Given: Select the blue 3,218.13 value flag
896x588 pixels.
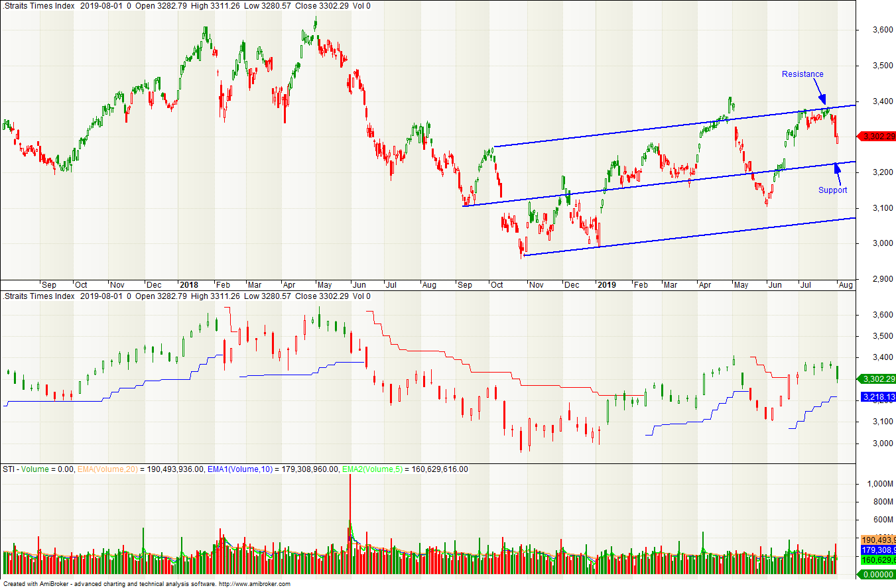Looking at the screenshot, I should [x=877, y=396].
